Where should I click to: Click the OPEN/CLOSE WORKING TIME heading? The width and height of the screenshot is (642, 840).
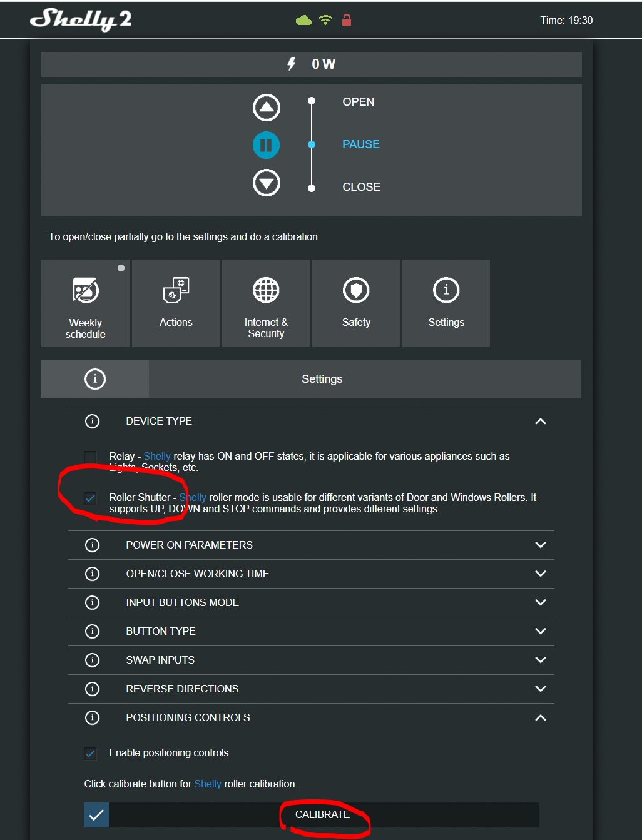tap(198, 574)
